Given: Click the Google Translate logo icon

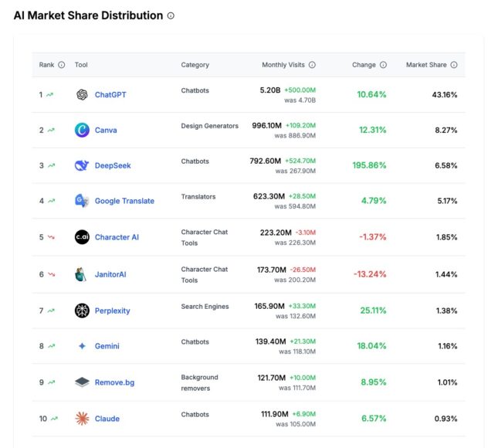Looking at the screenshot, I should pyautogui.click(x=82, y=201).
